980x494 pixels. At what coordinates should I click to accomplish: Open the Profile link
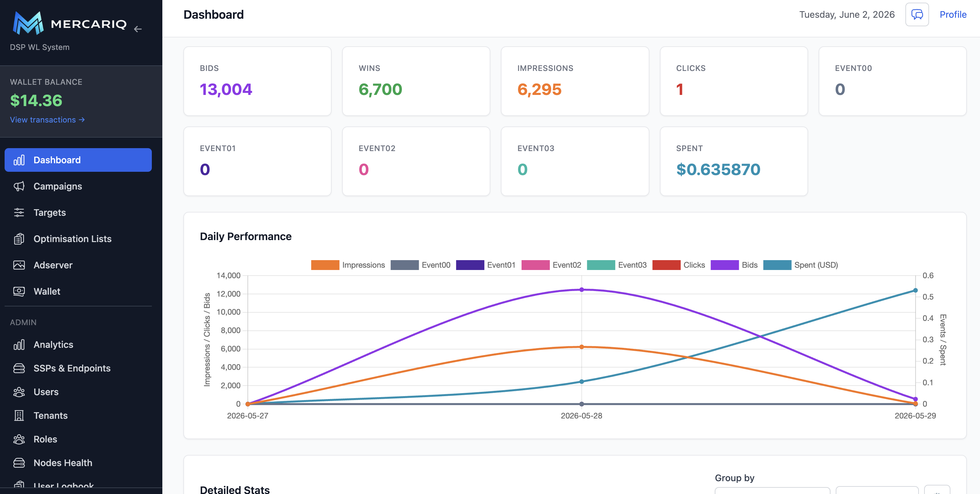(953, 14)
